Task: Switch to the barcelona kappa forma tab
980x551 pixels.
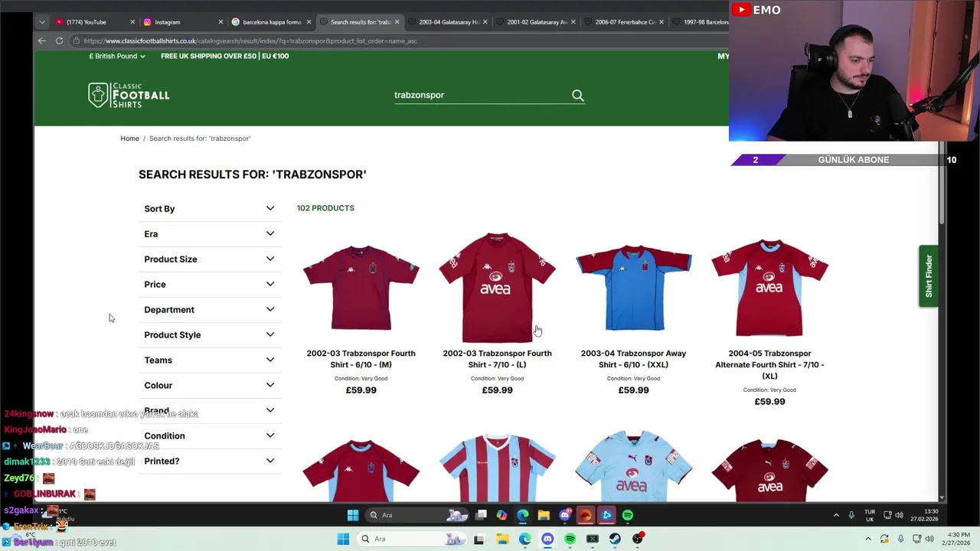Action: (271, 22)
